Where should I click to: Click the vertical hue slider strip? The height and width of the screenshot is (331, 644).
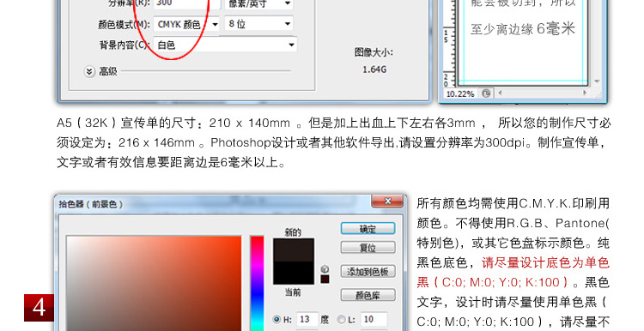tap(257, 283)
